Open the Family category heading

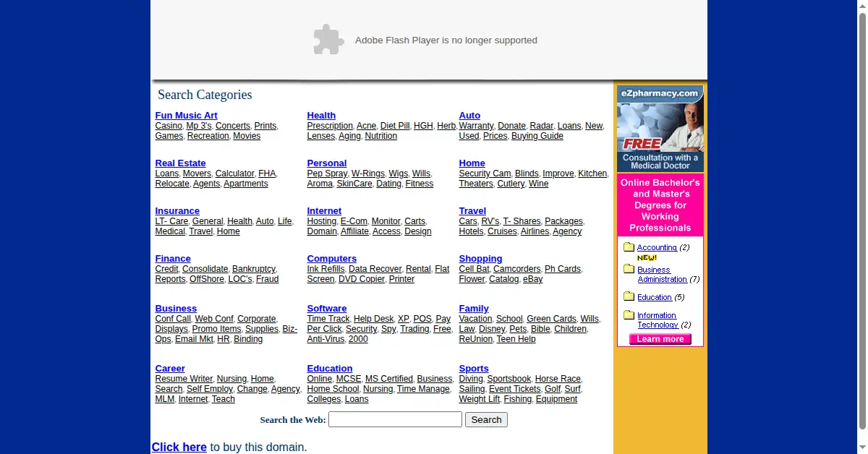(474, 309)
